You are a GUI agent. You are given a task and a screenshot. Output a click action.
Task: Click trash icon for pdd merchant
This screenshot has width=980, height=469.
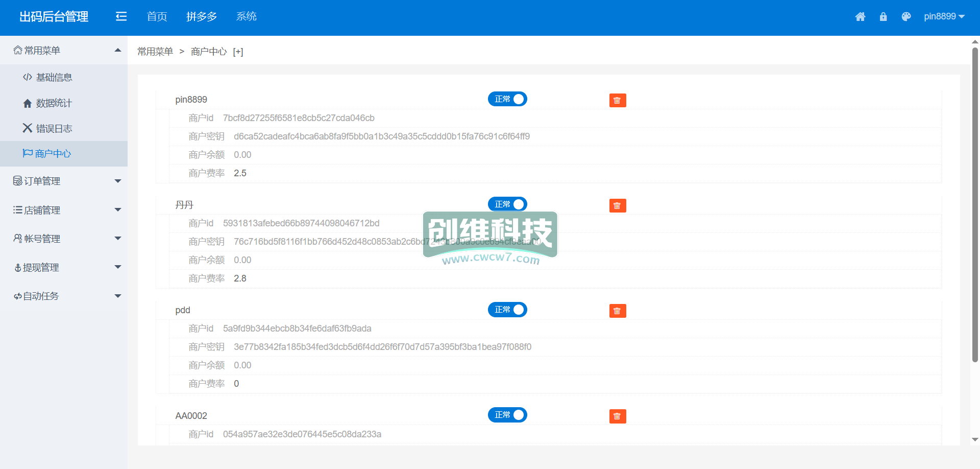617,311
